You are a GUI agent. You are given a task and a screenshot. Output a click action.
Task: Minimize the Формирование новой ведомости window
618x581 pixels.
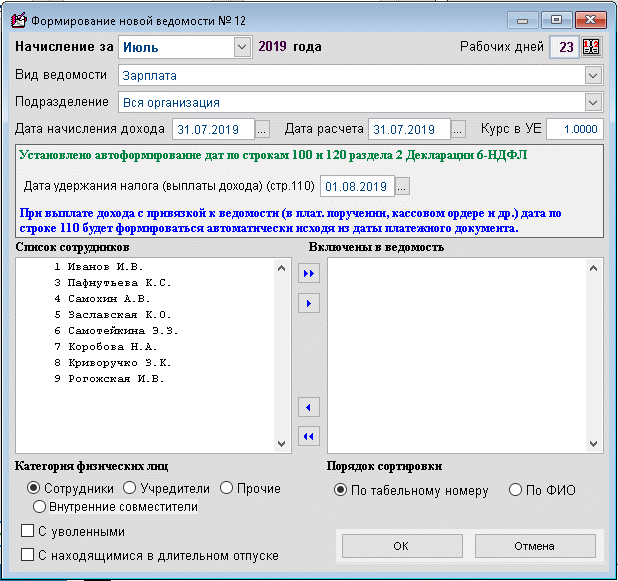pyautogui.click(x=523, y=20)
